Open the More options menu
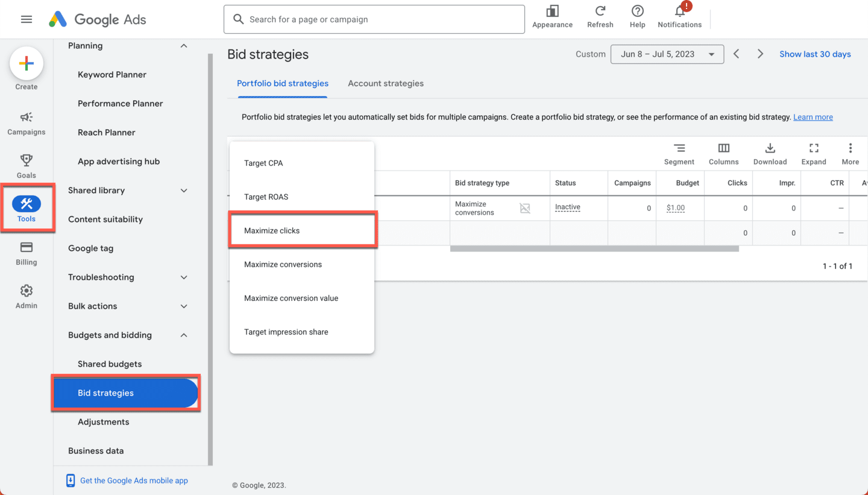The width and height of the screenshot is (868, 495). (851, 148)
